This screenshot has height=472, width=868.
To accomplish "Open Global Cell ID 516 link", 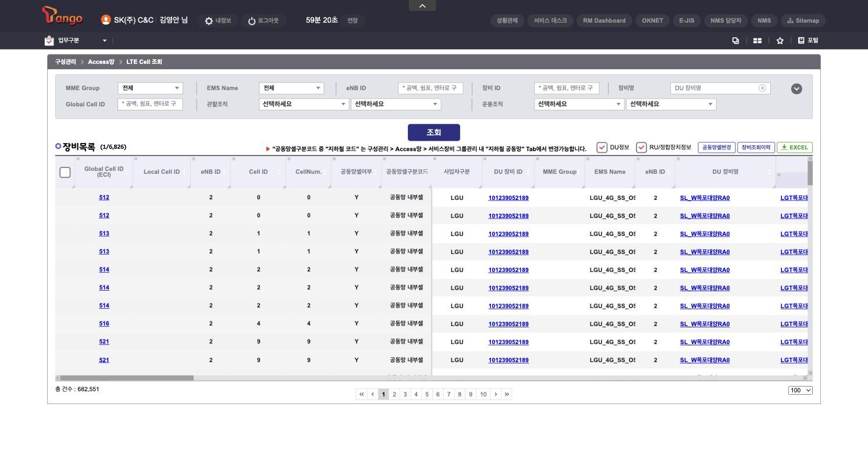I will 104,324.
